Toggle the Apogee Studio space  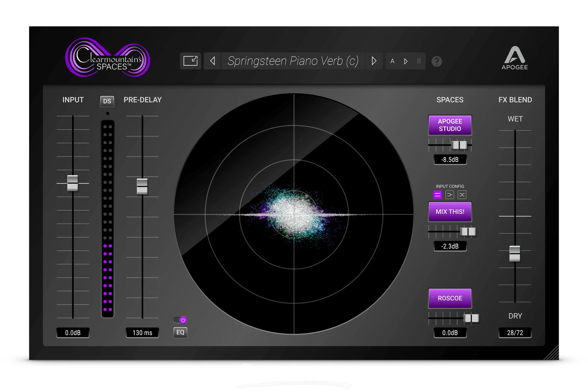[450, 125]
